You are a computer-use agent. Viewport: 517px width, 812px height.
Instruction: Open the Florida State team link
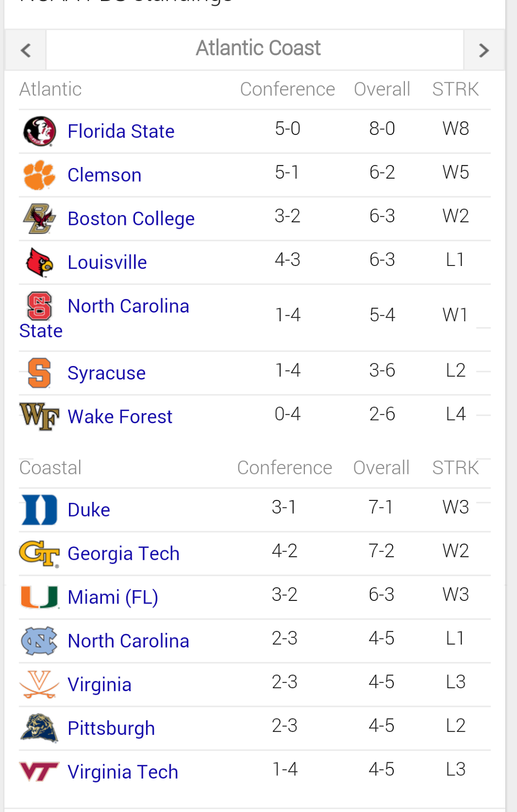(x=121, y=131)
